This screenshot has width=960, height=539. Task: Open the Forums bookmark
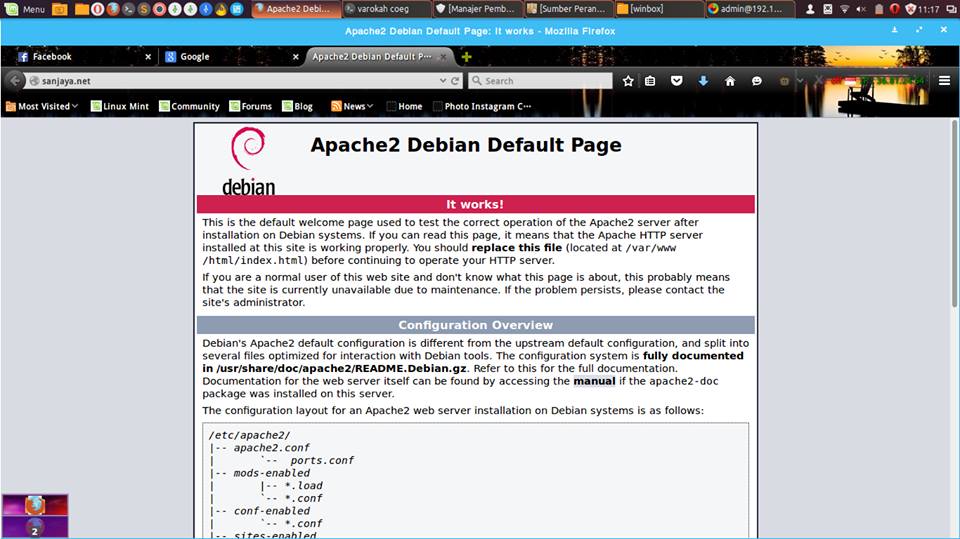pos(250,106)
